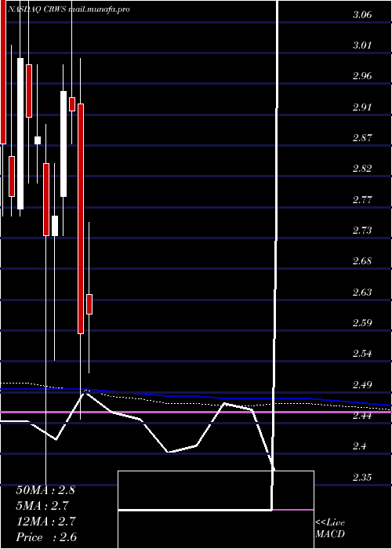
Task: Click the 2.35 price axis label
Action: pos(362,477)
